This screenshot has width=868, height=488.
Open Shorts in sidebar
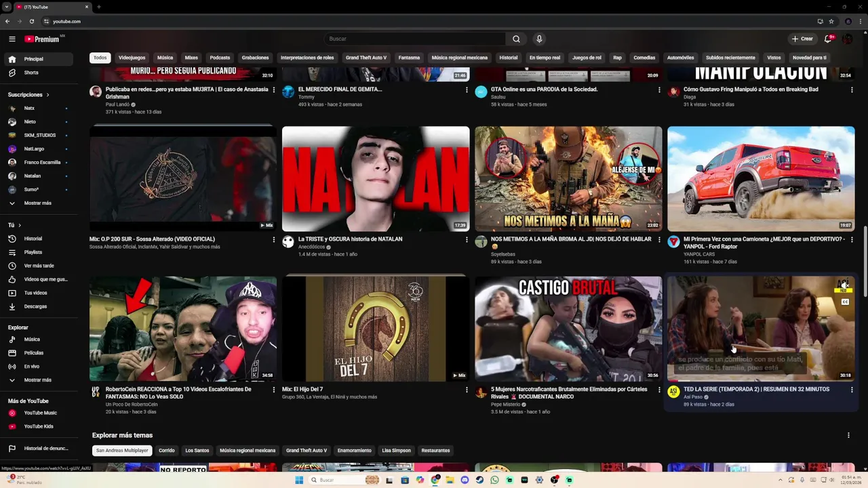[38, 73]
